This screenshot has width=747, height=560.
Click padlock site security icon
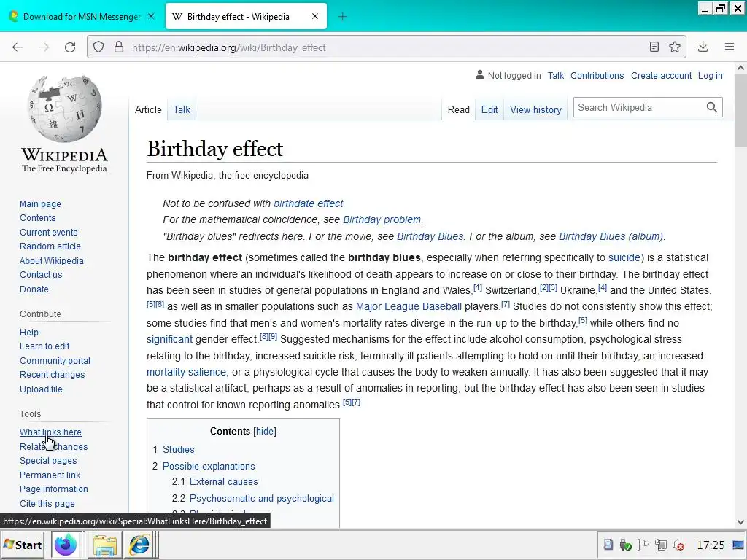coord(119,47)
